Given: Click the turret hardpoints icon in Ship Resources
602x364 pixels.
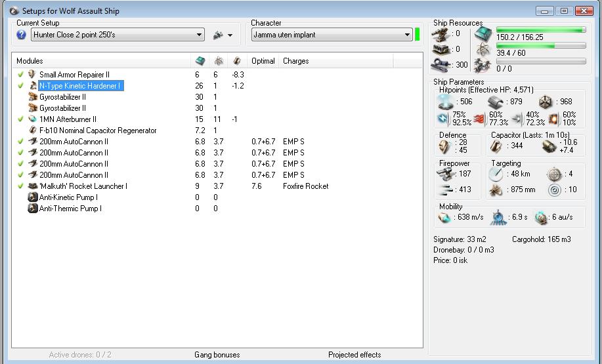Looking at the screenshot, I should tap(441, 35).
